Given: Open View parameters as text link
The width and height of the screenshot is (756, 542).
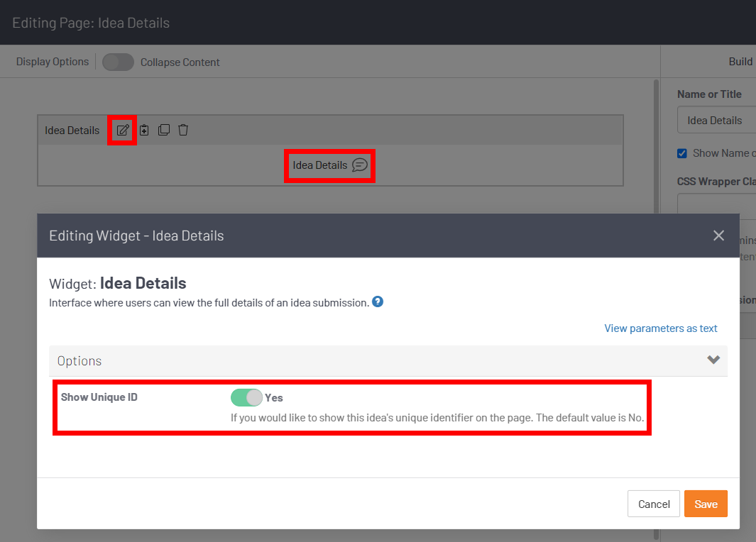Looking at the screenshot, I should 660,328.
